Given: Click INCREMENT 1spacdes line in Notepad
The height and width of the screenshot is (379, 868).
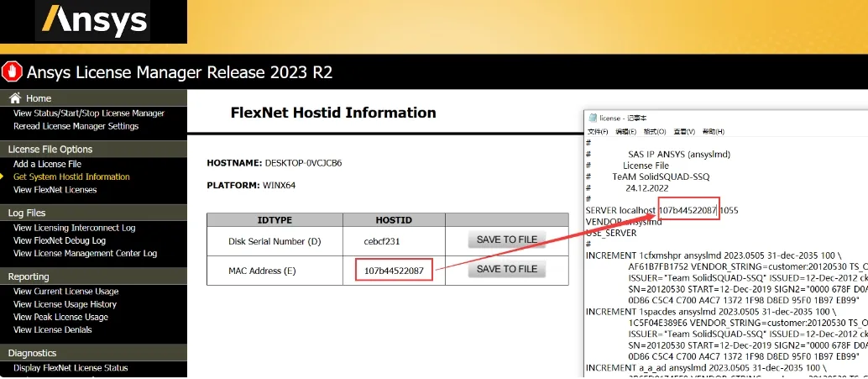Looking at the screenshot, I should (x=712, y=312).
